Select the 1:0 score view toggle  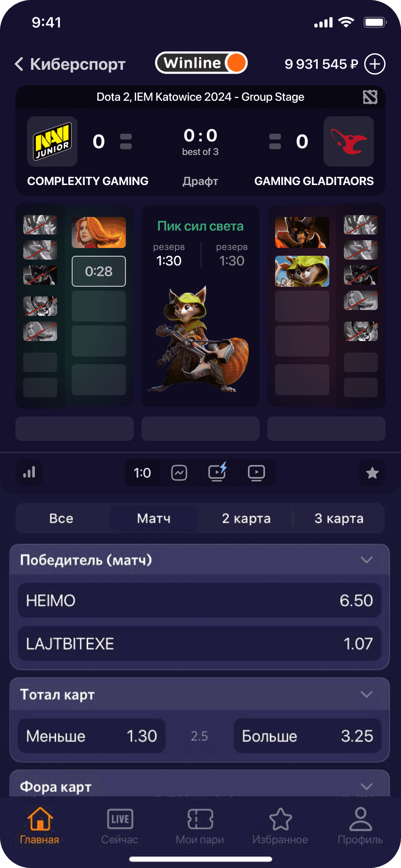point(142,473)
